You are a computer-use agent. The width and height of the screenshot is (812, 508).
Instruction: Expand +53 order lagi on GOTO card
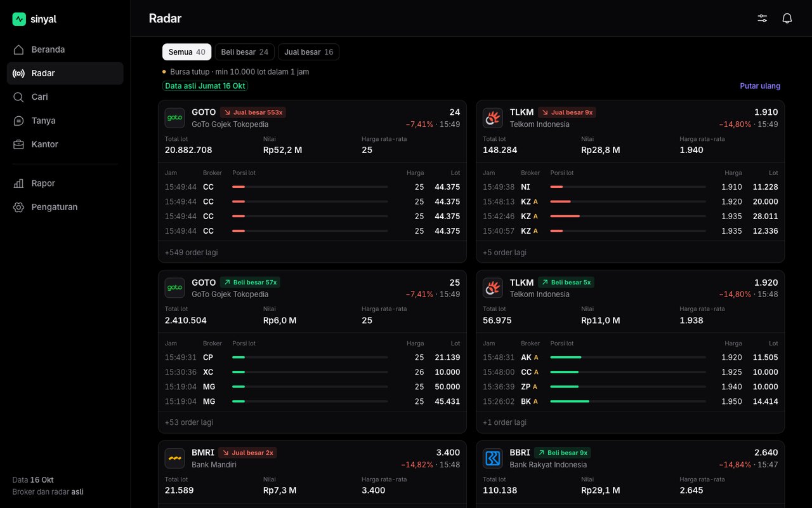189,422
